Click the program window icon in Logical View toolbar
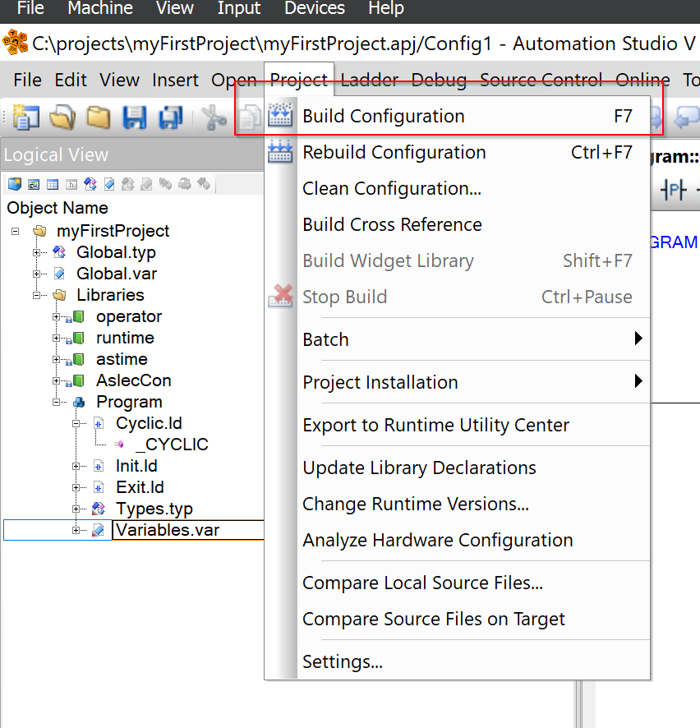The height and width of the screenshot is (728, 700). 34,185
